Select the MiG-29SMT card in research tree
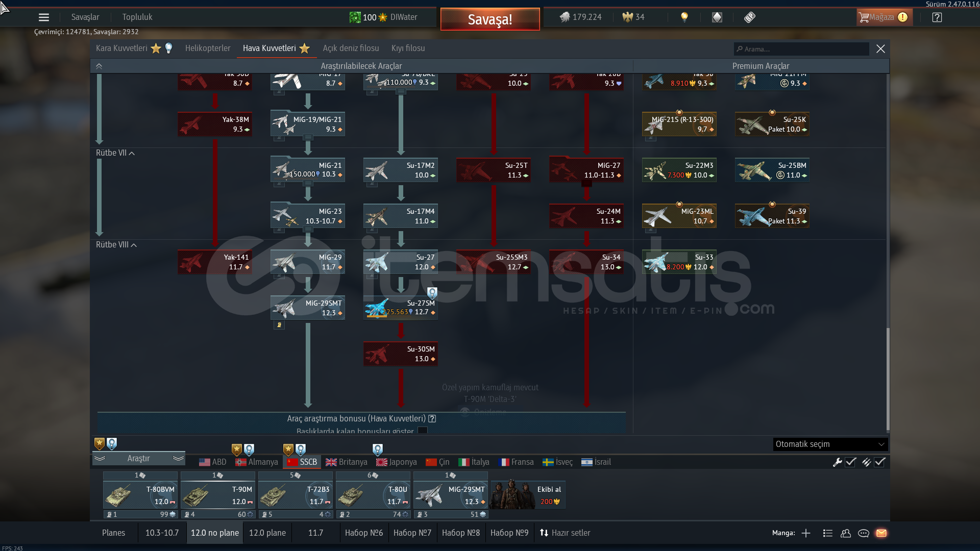This screenshot has width=980, height=551. point(308,308)
